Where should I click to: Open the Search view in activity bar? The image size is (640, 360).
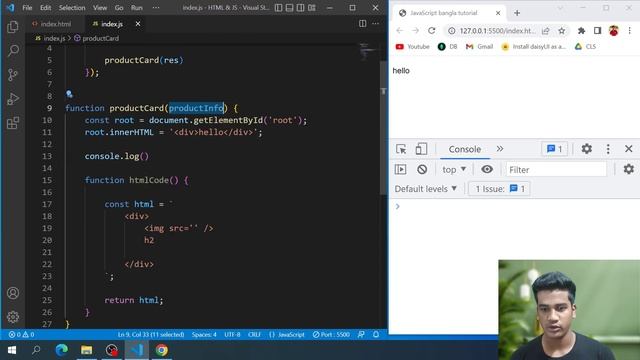13,51
